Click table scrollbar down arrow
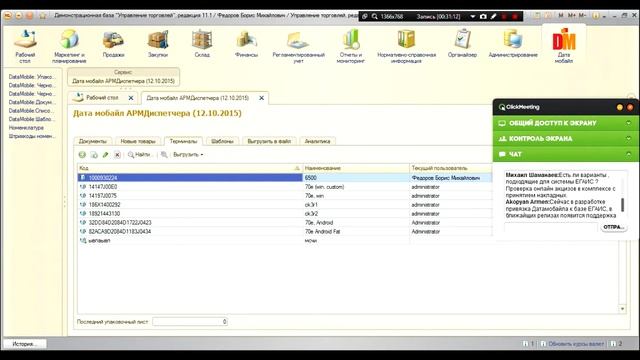This screenshot has width=640, height=360. click(622, 309)
